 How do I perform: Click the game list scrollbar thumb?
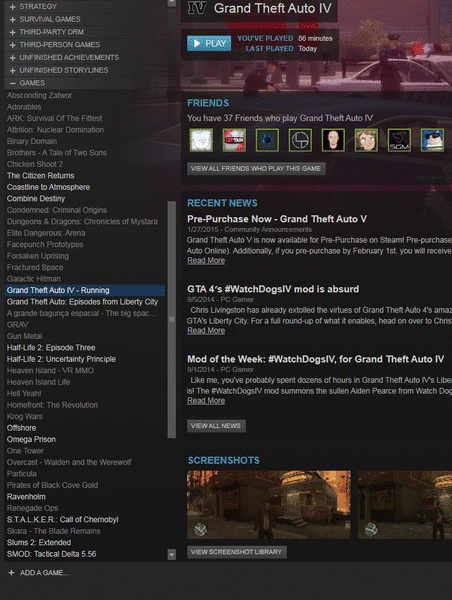[x=172, y=320]
